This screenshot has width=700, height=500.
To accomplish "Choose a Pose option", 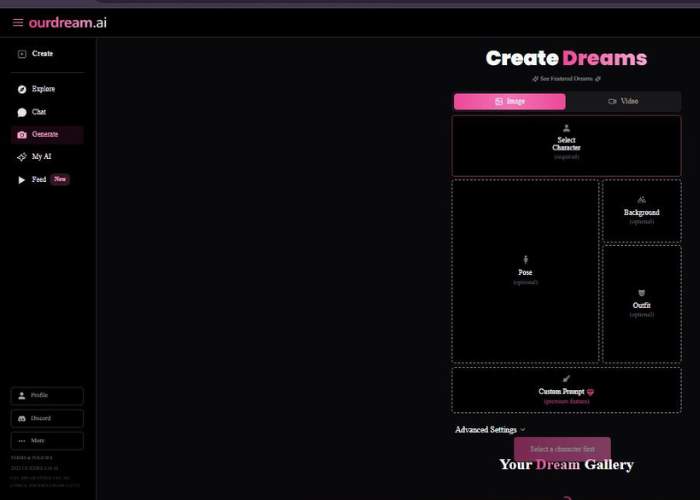I will [525, 271].
